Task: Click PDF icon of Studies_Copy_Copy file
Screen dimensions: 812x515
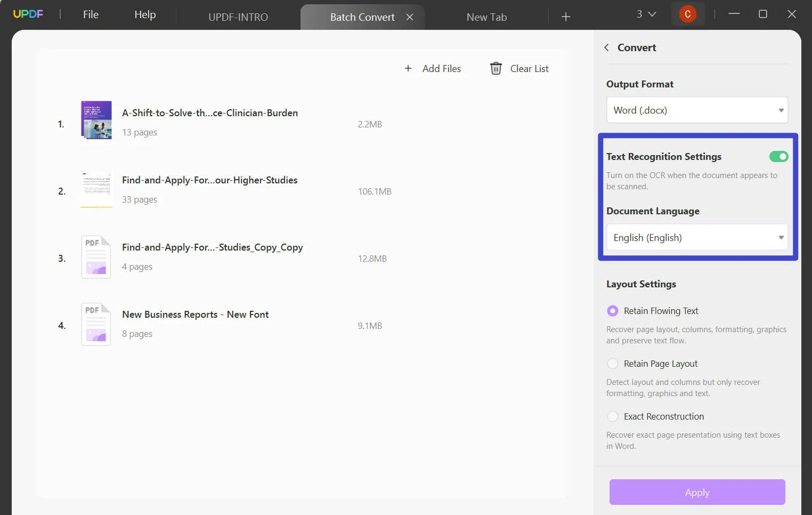Action: point(96,257)
